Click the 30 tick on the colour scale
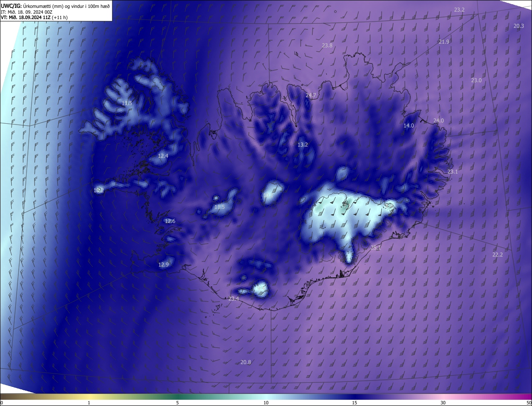 pos(443,403)
